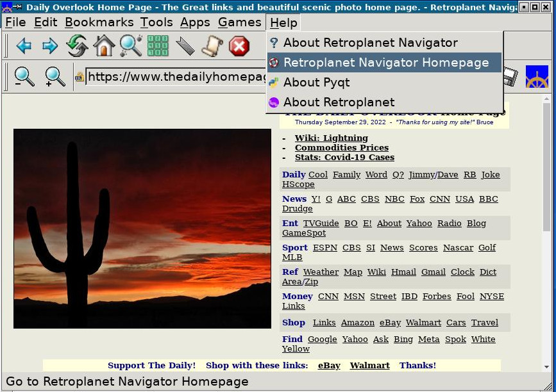Open the TVGuide entertainment link

click(x=321, y=224)
